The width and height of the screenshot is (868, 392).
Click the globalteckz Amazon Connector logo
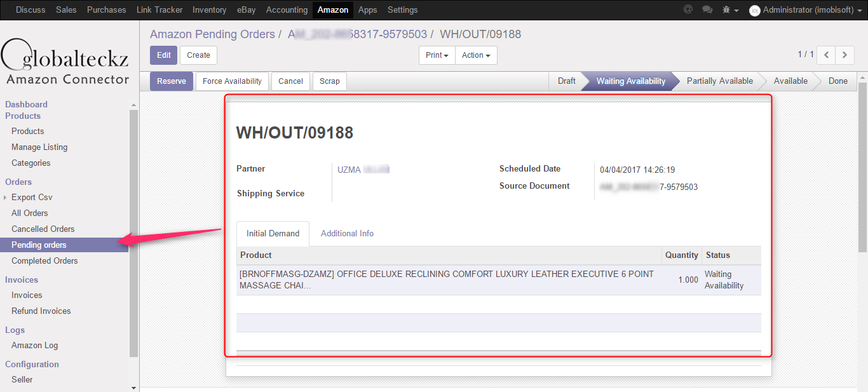(x=65, y=61)
